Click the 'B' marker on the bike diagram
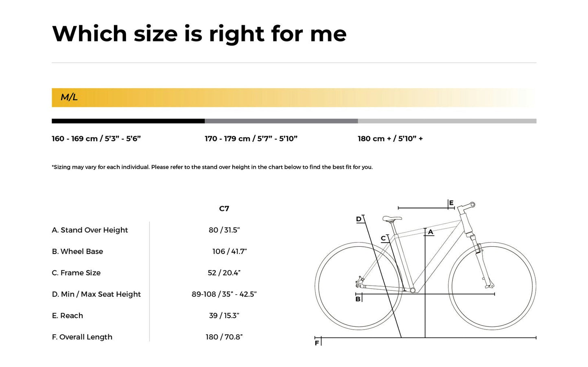The height and width of the screenshot is (367, 588). click(358, 299)
